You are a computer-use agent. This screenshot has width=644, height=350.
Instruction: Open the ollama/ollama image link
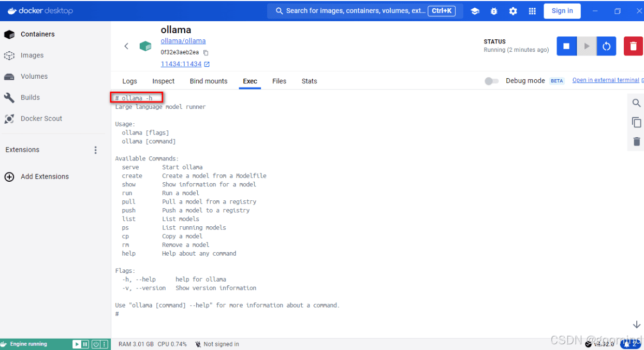click(x=183, y=41)
